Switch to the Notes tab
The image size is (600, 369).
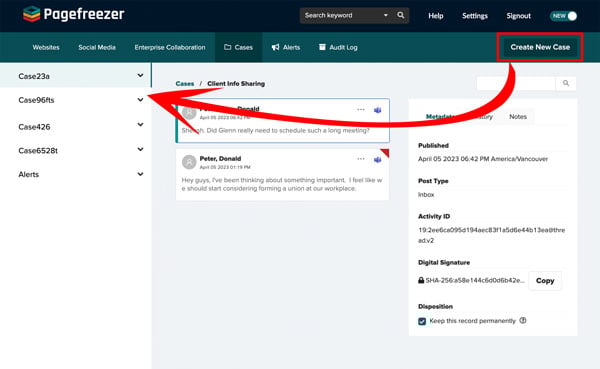pyautogui.click(x=518, y=116)
